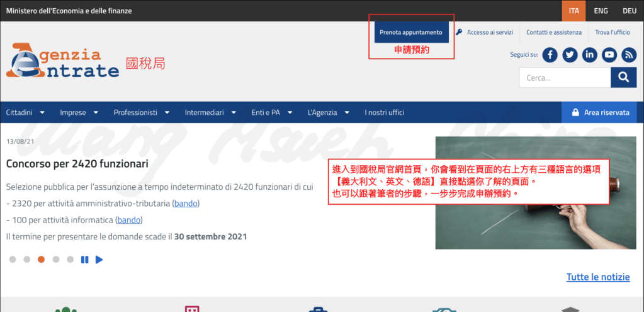Expand the Professionisti dropdown menu
644x312 pixels.
coord(142,113)
